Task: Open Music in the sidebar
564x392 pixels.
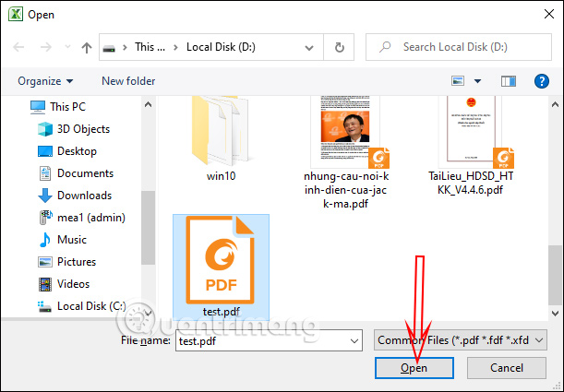Action: click(72, 240)
